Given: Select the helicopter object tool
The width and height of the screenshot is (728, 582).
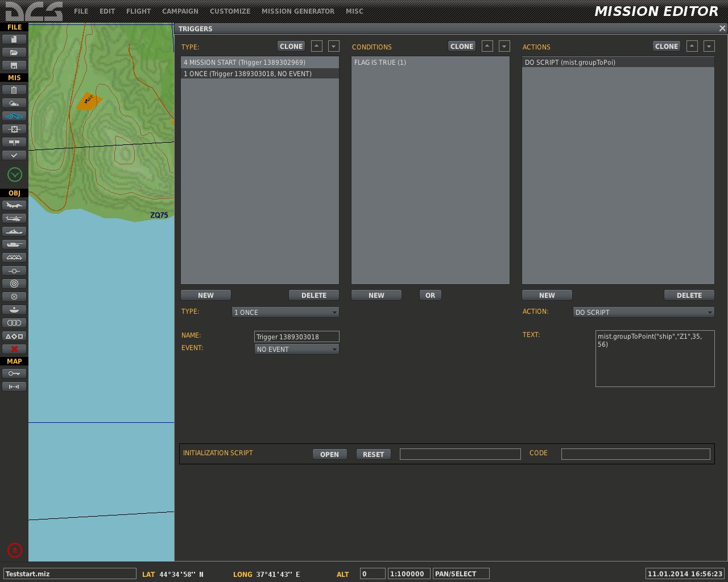Looking at the screenshot, I should coord(14,218).
